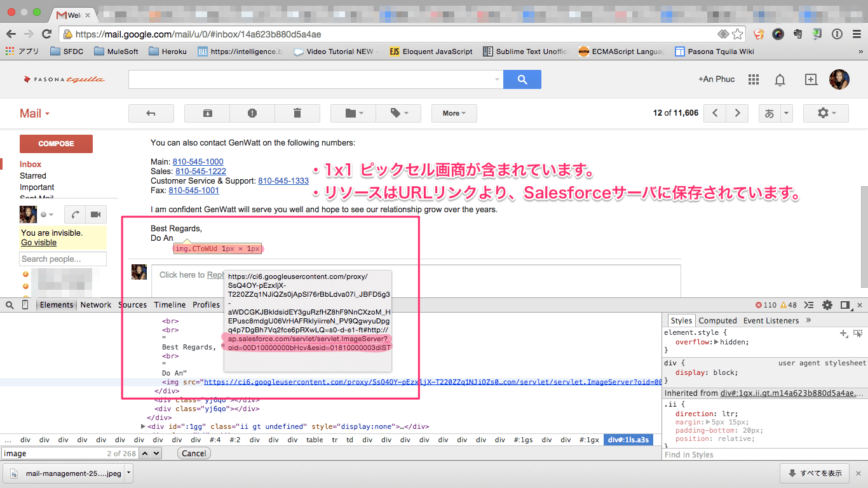868x488 pixels.
Task: Select the Elements tab
Action: pos(57,305)
